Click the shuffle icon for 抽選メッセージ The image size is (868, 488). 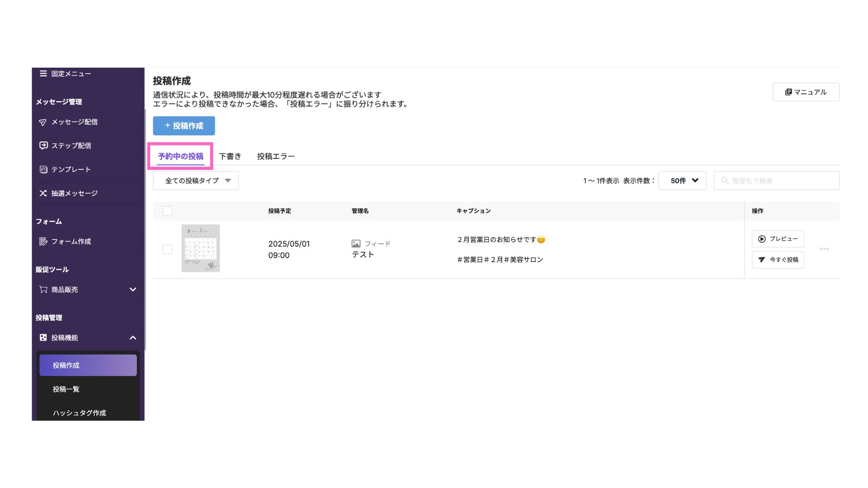tap(43, 193)
